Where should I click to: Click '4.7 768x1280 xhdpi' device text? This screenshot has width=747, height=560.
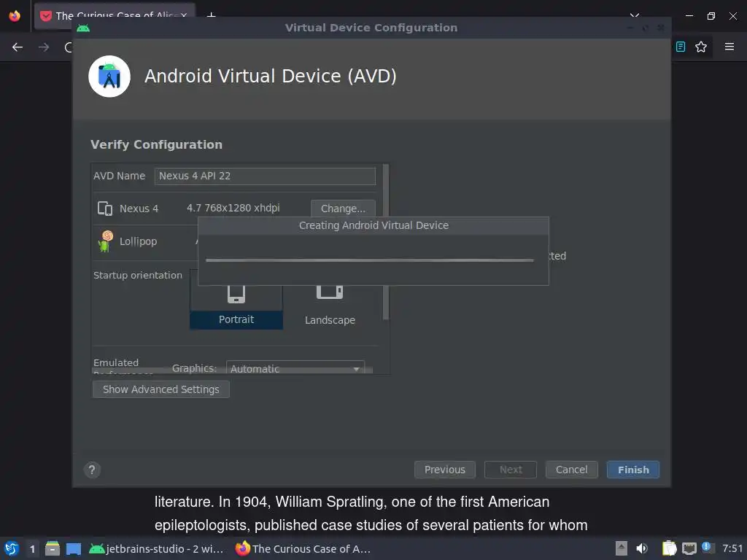pos(233,208)
